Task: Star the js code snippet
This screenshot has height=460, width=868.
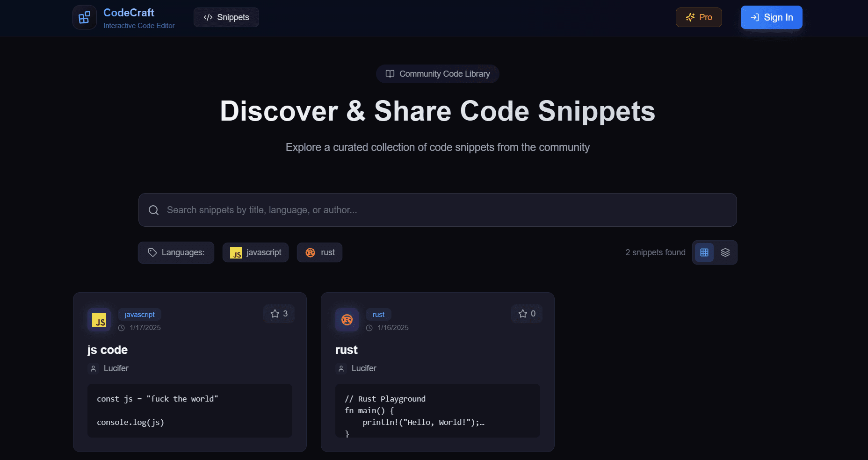Action: click(279, 314)
